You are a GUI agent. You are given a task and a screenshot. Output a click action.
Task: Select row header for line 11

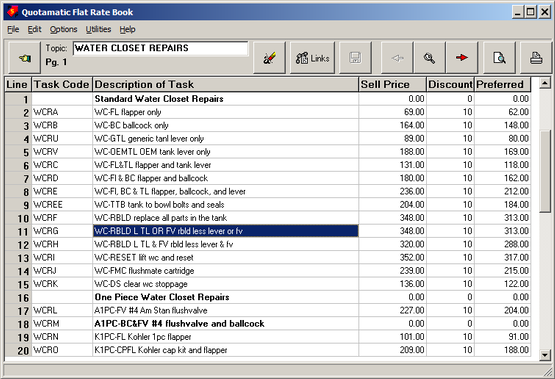pos(18,231)
